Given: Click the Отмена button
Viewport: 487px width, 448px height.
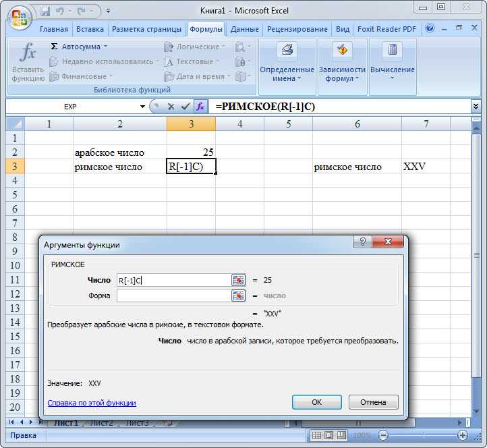Looking at the screenshot, I should [373, 402].
